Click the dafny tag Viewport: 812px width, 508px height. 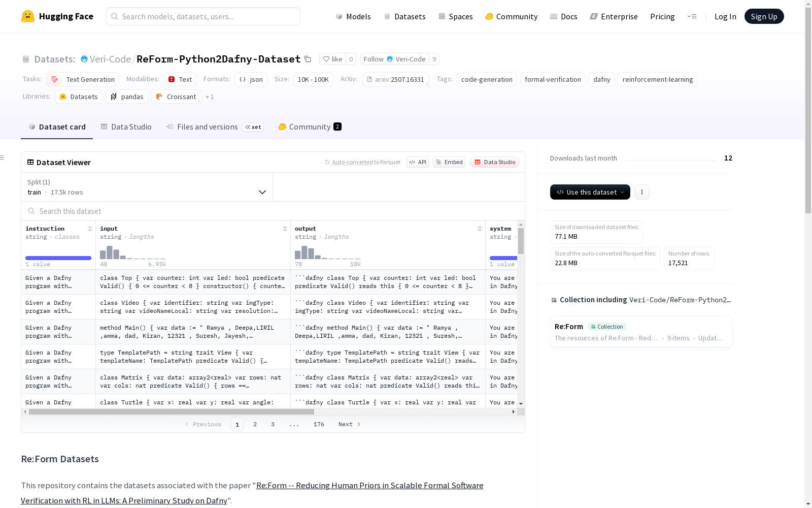[x=601, y=79]
